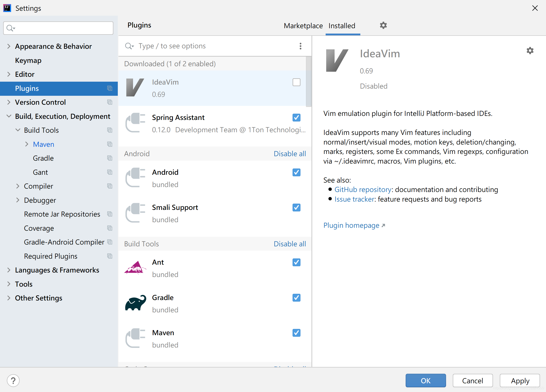Click the plugin list vertical scrollbar
Viewport: 546px width, 392px height.
click(x=308, y=82)
